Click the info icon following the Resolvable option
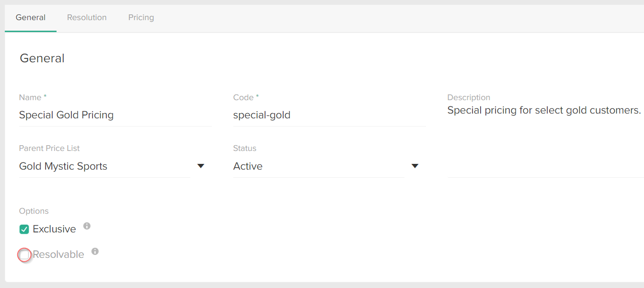Viewport: 644px width, 288px height. click(95, 252)
